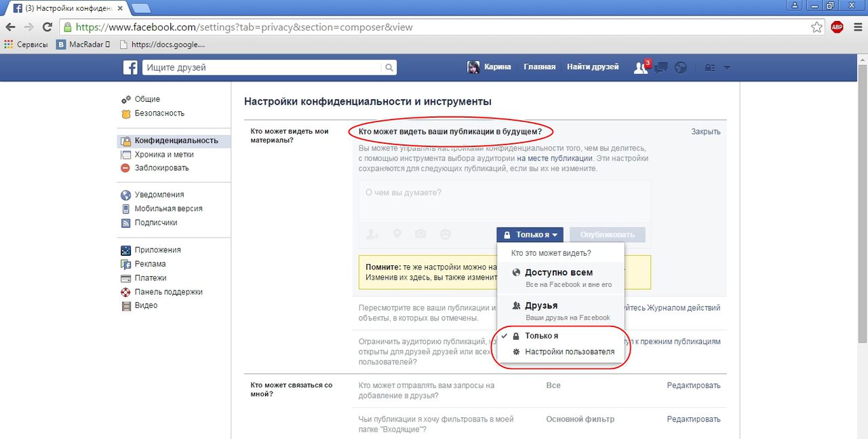Open Найти друзей link
The width and height of the screenshot is (868, 439).
click(x=593, y=67)
